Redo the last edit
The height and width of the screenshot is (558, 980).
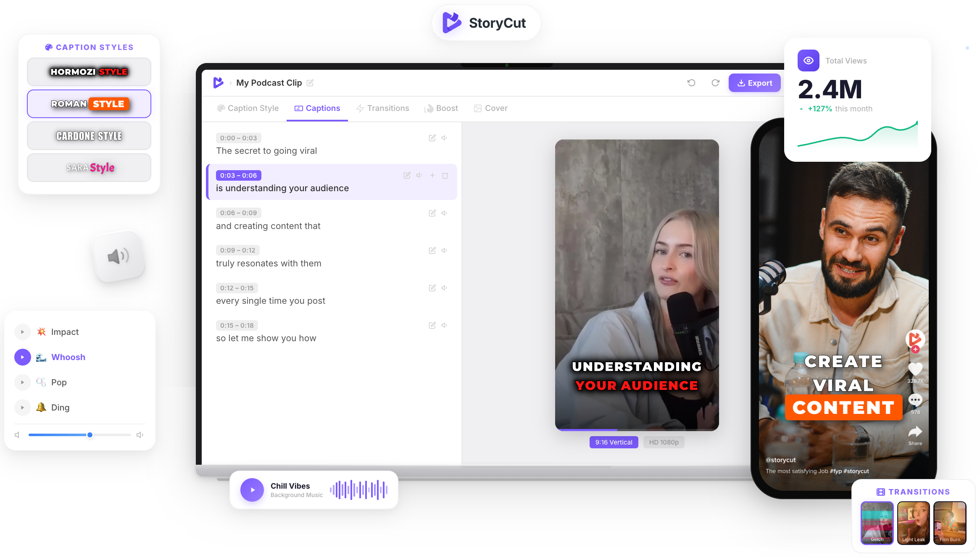(715, 83)
